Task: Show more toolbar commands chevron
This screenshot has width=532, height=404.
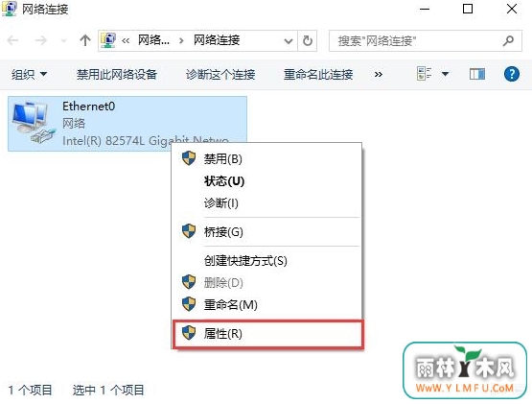Action: (x=379, y=74)
